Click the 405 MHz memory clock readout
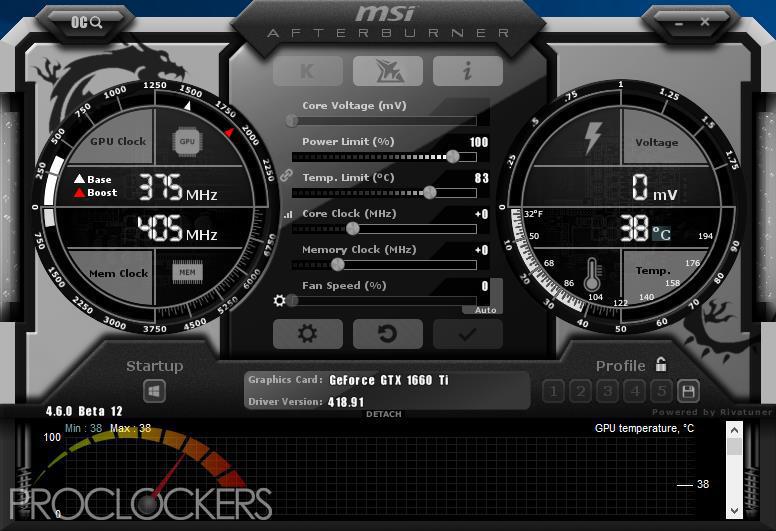The image size is (776, 531). click(x=177, y=228)
